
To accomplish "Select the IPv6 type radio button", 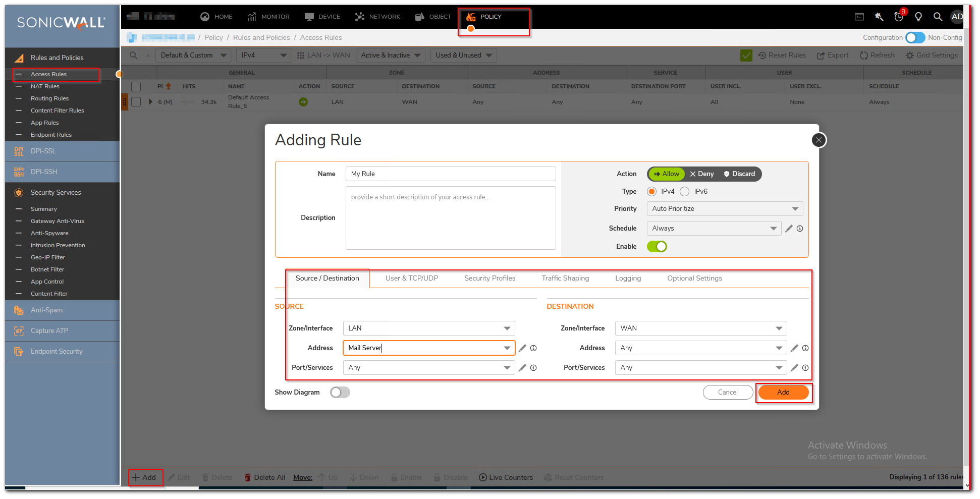I will pyautogui.click(x=685, y=192).
